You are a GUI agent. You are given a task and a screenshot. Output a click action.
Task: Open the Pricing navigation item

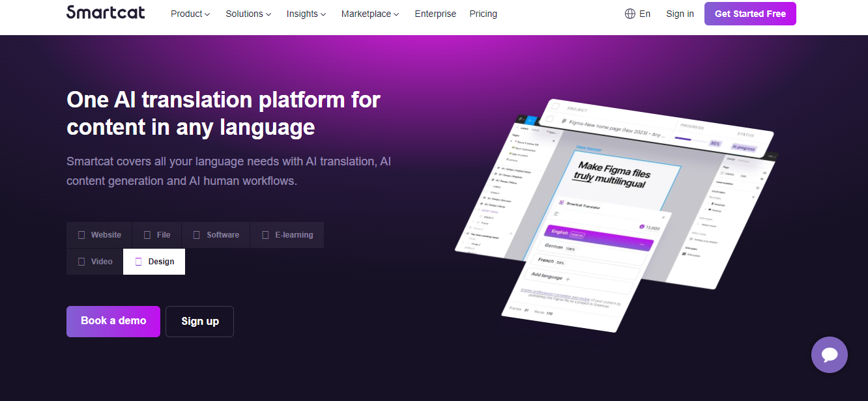coord(483,13)
